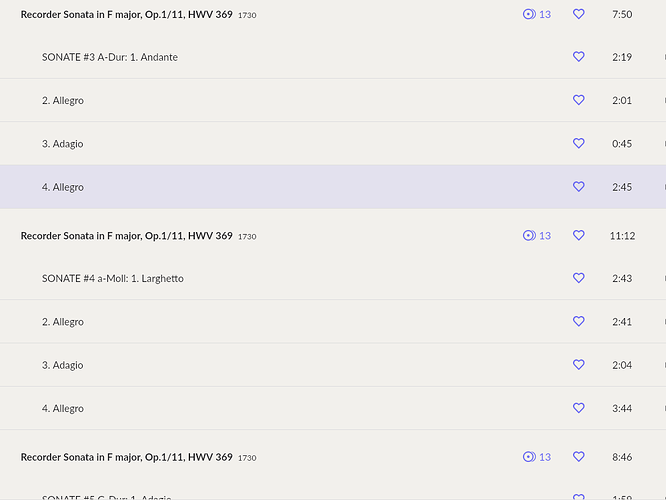Select the "2. Allegro" track of 2:41

[x=63, y=322]
